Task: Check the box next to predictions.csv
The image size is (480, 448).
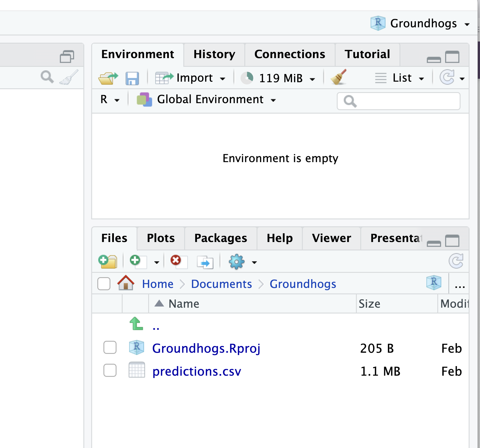Action: [x=110, y=370]
